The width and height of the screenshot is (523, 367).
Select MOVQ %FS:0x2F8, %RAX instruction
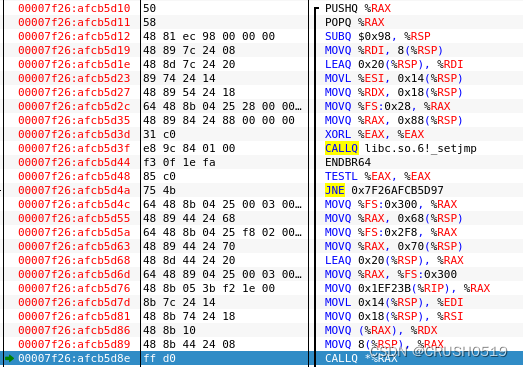click(391, 232)
